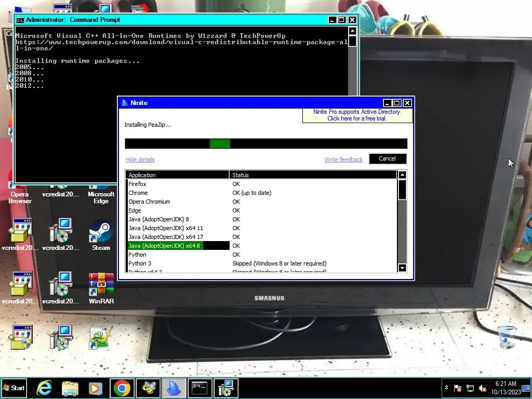
Task: Open the Ninite title bar icon menu
Action: (x=125, y=103)
